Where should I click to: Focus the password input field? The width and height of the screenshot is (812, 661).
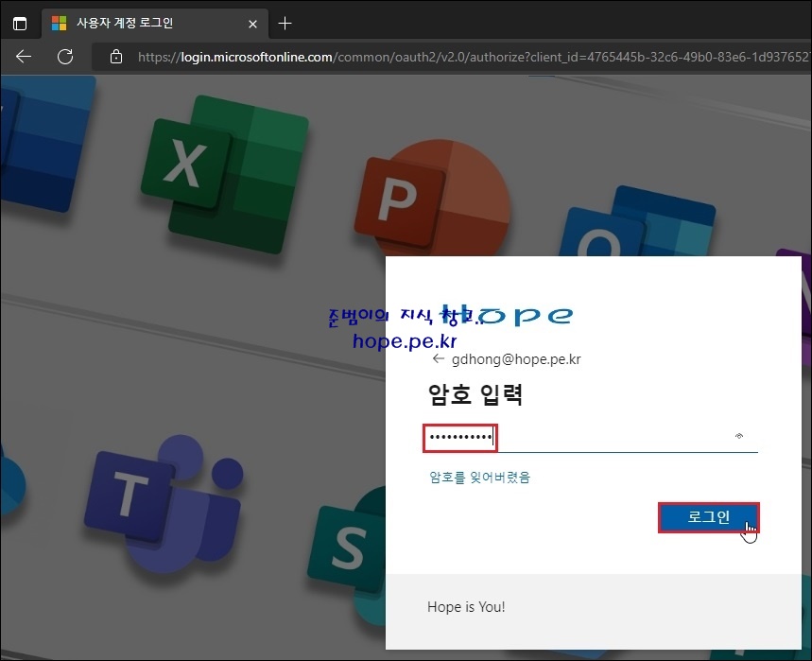(591, 438)
